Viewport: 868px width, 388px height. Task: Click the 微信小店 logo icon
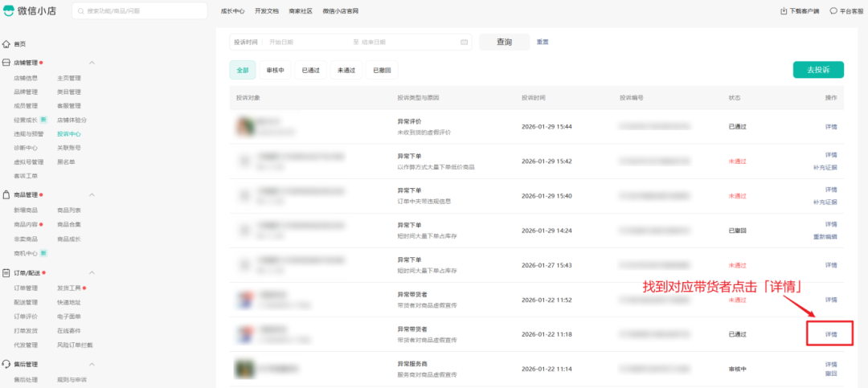tap(9, 11)
